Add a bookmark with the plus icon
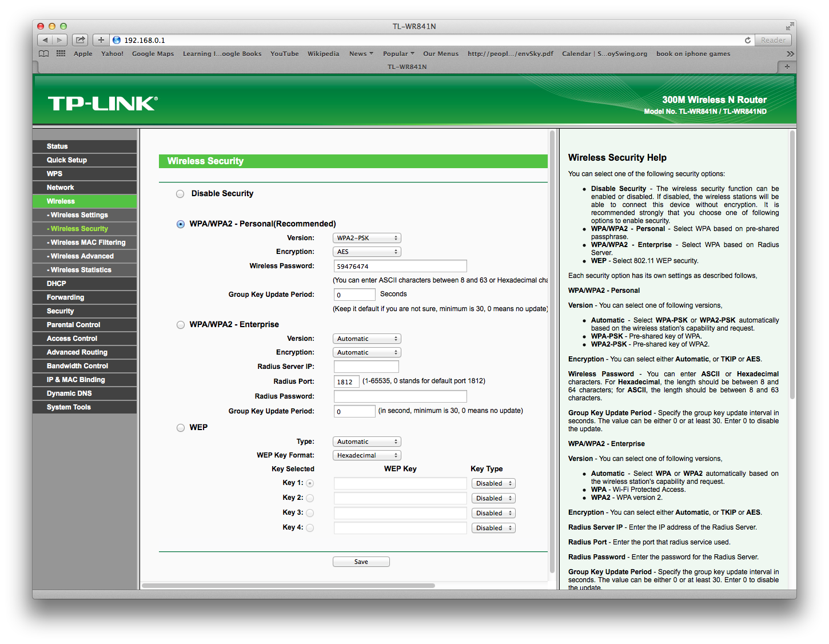 pyautogui.click(x=101, y=40)
